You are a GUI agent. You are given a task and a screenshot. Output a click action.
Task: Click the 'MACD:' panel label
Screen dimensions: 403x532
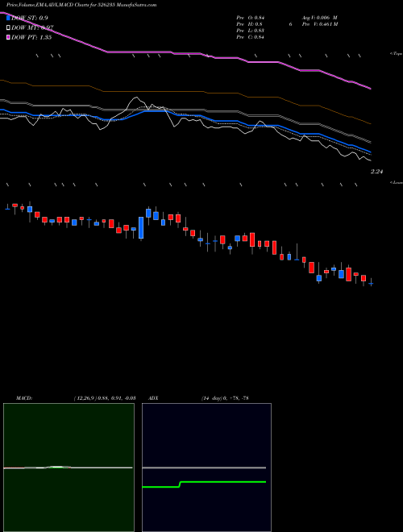[x=24, y=398]
